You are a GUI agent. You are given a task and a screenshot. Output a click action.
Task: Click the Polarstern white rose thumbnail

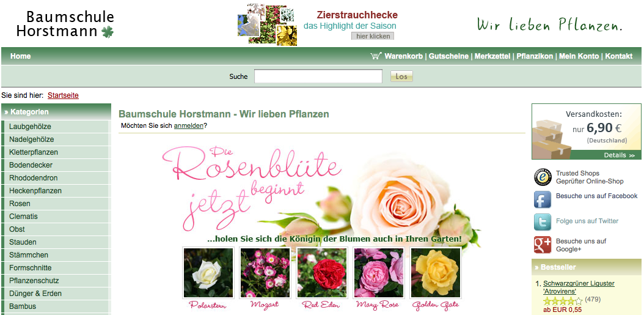pos(208,273)
